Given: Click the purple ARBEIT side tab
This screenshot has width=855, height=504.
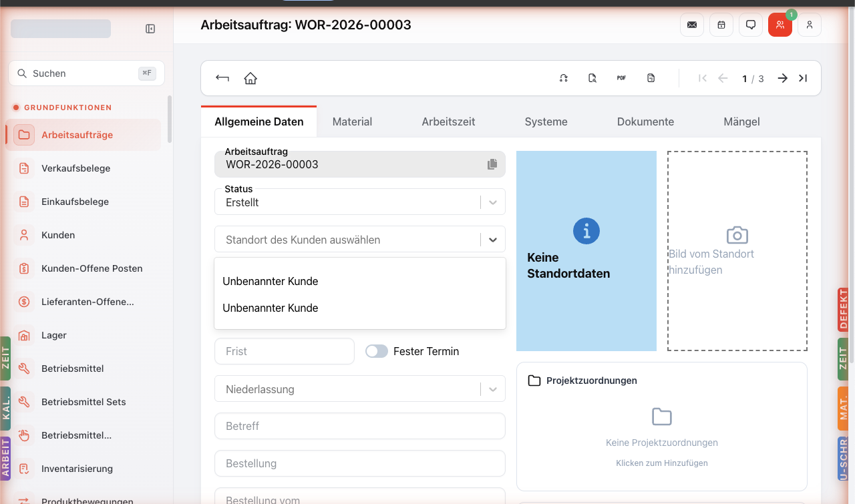Looking at the screenshot, I should coord(5,459).
